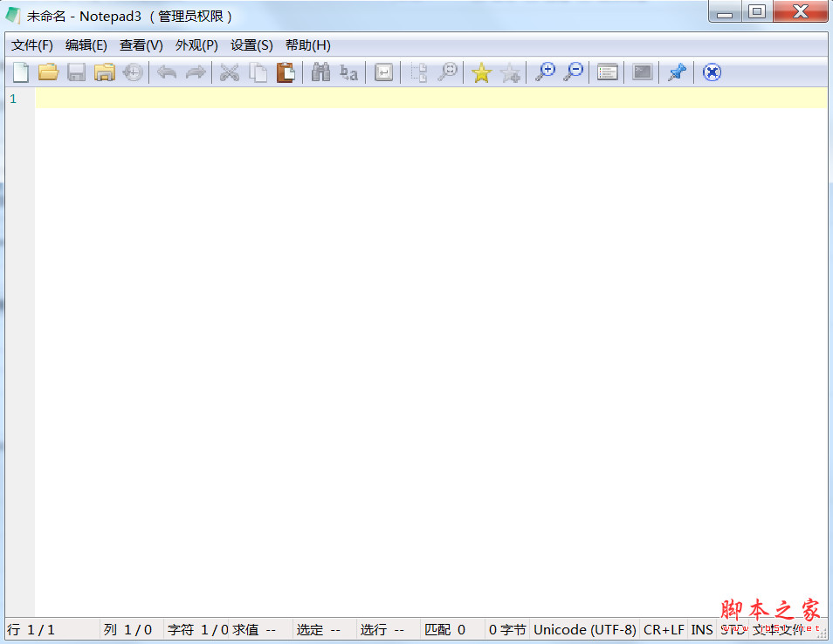Click the Find toolbar icon
Viewport: 833px width, 644px height.
pos(320,72)
